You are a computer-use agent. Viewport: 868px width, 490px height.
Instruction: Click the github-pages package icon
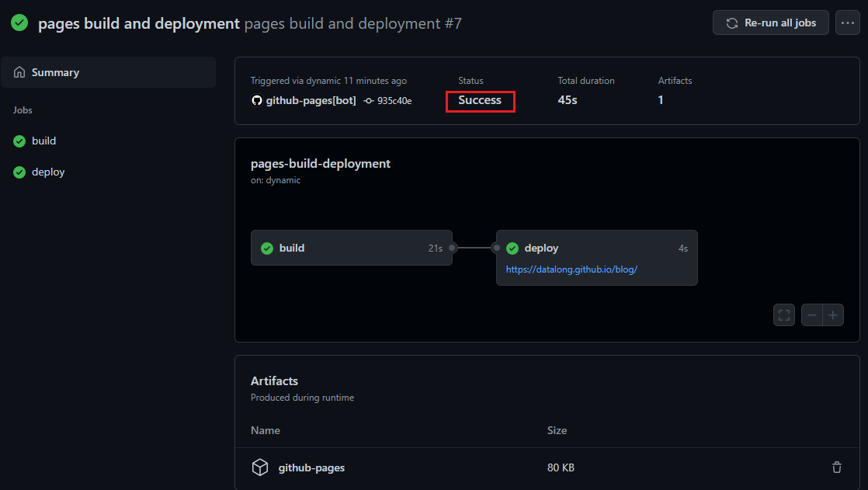(259, 467)
